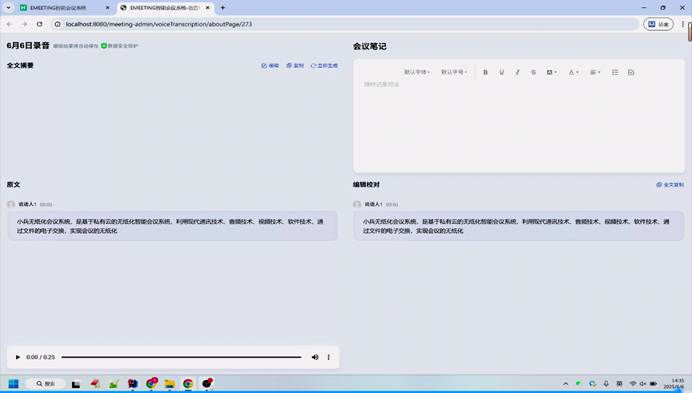
Task: Click the speaker avatar under 编辑校对
Action: pyautogui.click(x=357, y=204)
